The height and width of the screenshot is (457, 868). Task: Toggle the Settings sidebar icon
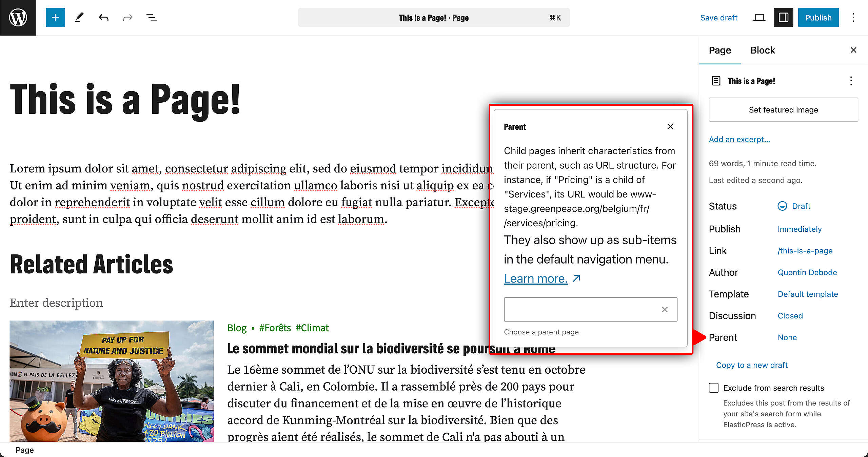(x=783, y=18)
